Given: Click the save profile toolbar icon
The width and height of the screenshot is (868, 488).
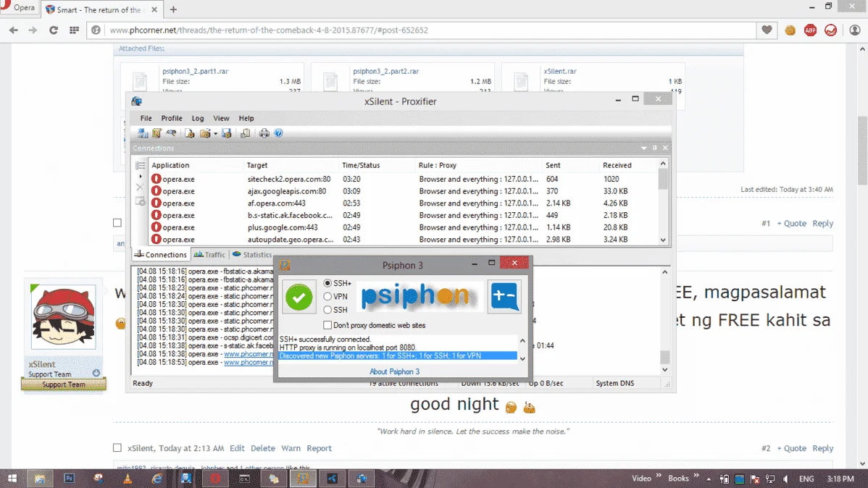Looking at the screenshot, I should coord(226,133).
